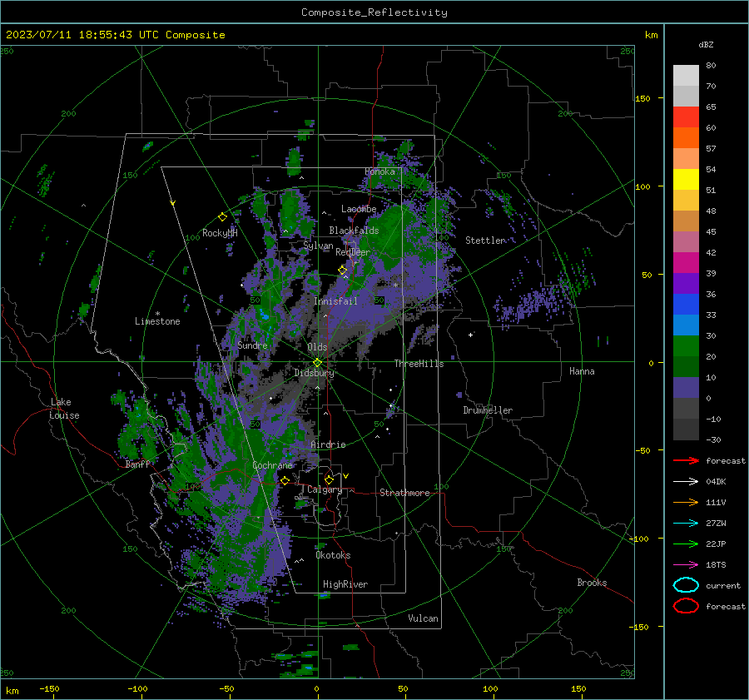The image size is (749, 700).
Task: Click the Lake Louise label
Action: point(64,409)
